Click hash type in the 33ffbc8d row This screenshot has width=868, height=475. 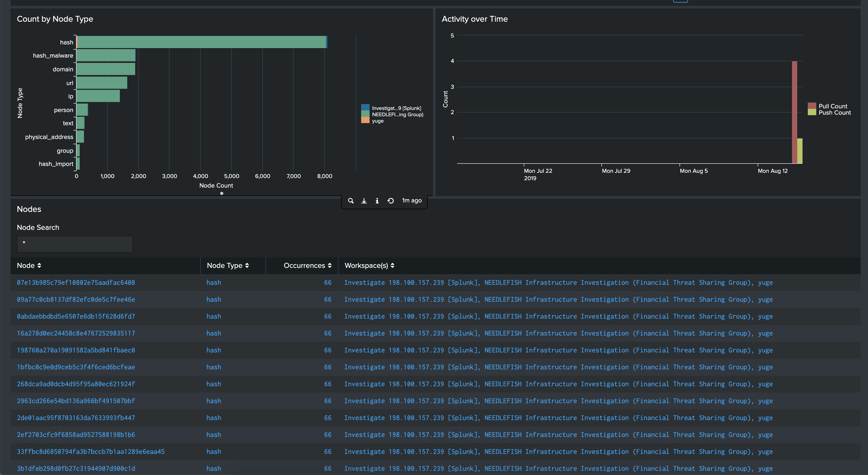tap(214, 452)
